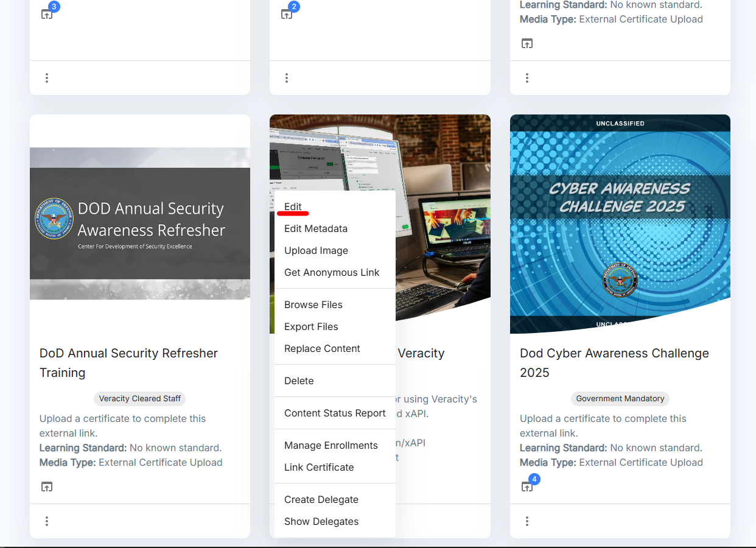Click Government Mandatory tag
This screenshot has height=548, width=756.
620,399
